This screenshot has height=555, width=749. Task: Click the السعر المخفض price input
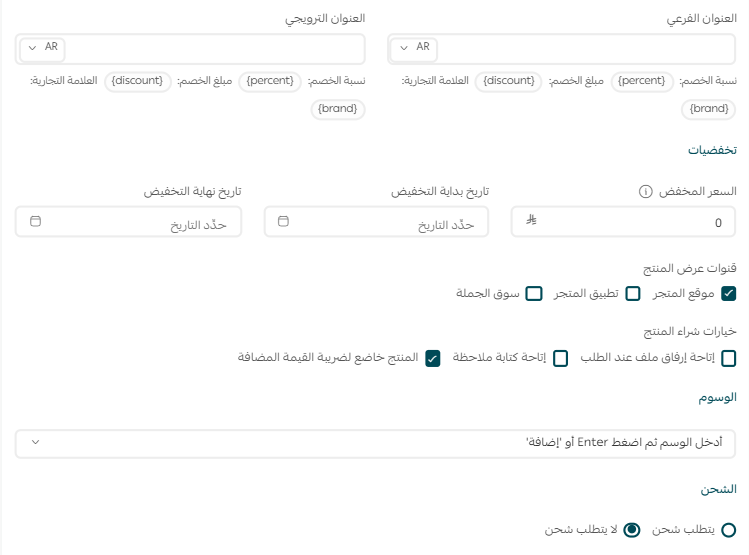click(x=623, y=222)
